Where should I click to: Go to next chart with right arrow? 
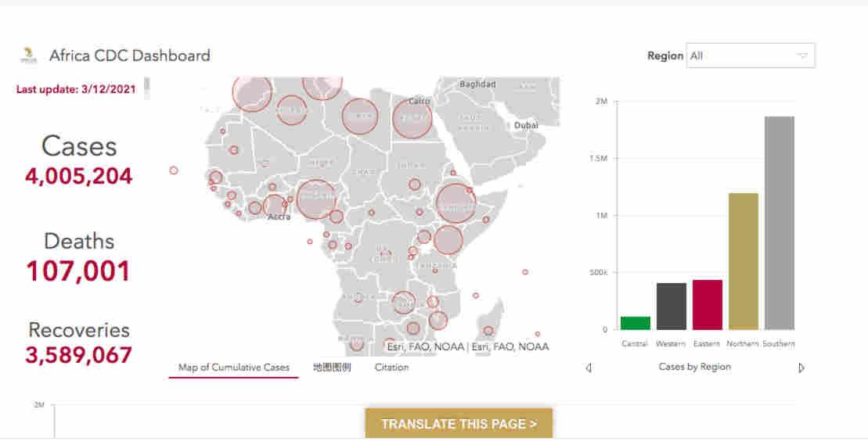(x=801, y=367)
